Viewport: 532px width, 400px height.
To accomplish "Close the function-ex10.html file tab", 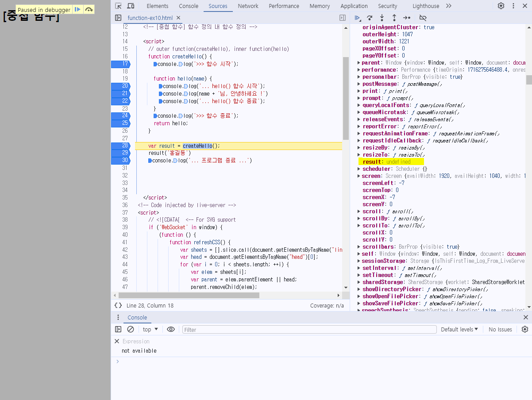I will pos(178,18).
